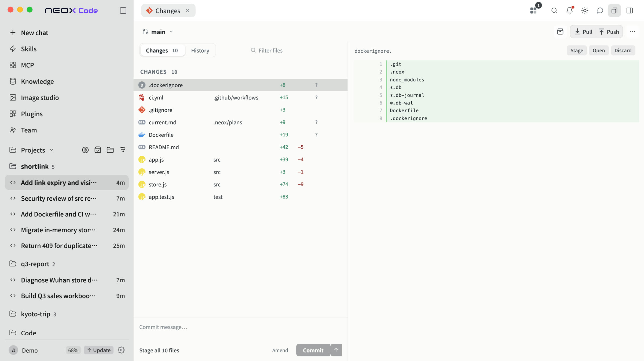Image resolution: width=644 pixels, height=361 pixels.
Task: Select the Changes 10 tab
Action: (162, 50)
